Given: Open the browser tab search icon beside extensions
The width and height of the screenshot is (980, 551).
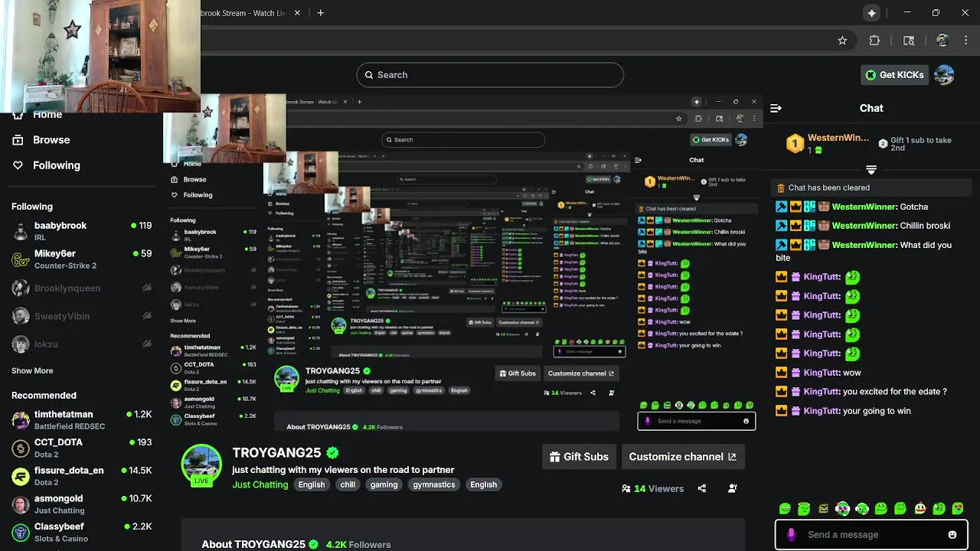Looking at the screenshot, I should (x=909, y=41).
